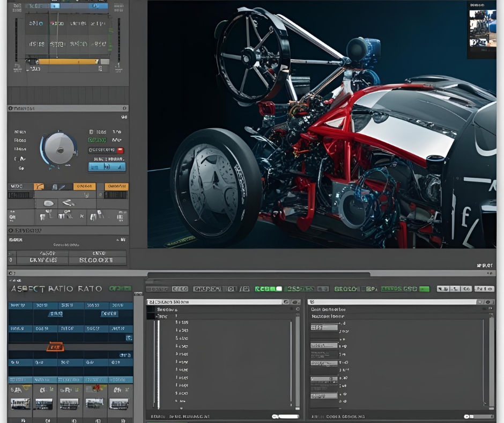
Task: Toggle the circle on the lower section header
Action: (11, 230)
